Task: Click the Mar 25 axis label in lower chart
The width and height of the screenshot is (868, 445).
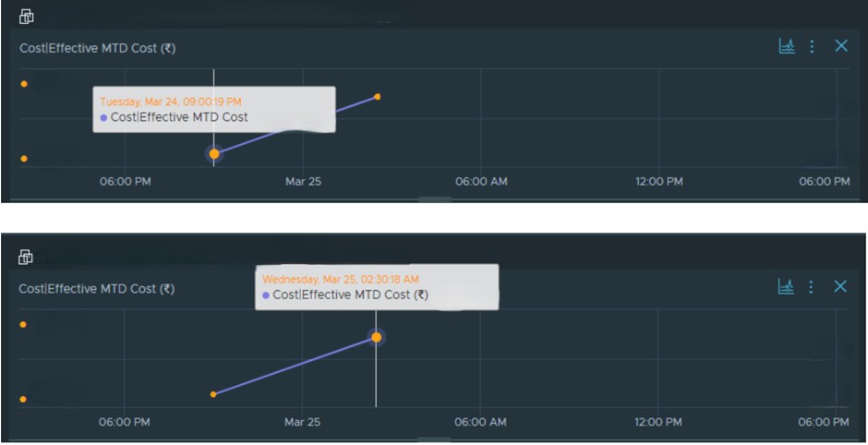Action: click(303, 422)
